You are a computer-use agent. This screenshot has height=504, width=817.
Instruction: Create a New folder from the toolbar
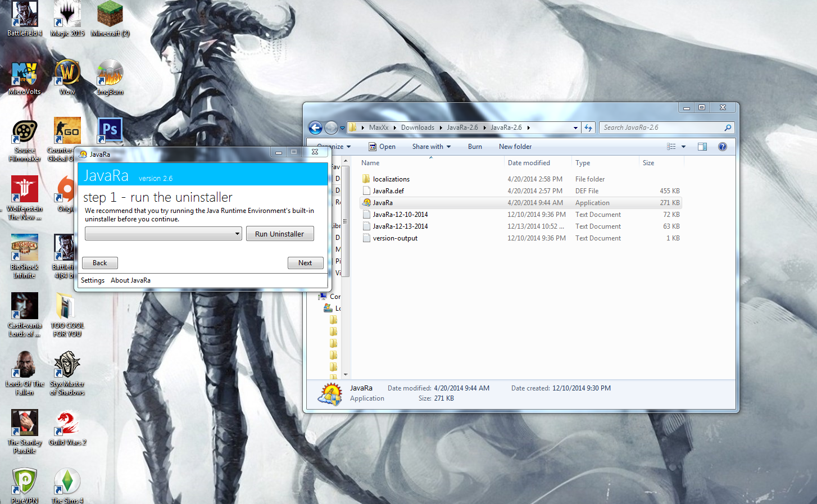(515, 147)
